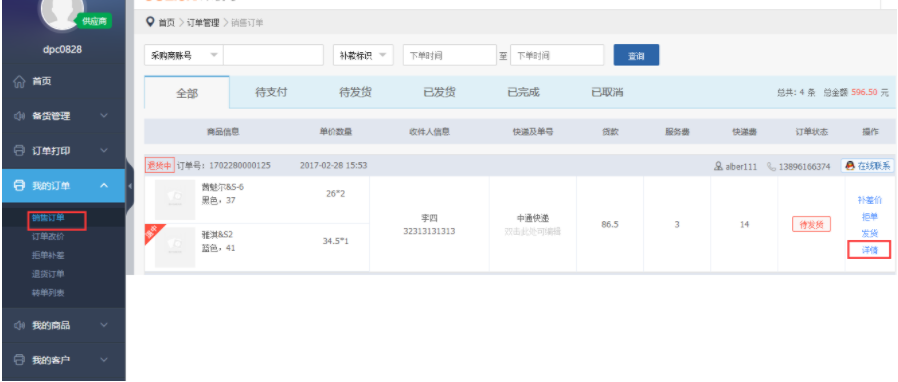The width and height of the screenshot is (898, 382).
Task: Open 退货订单 submenu item
Action: point(48,274)
